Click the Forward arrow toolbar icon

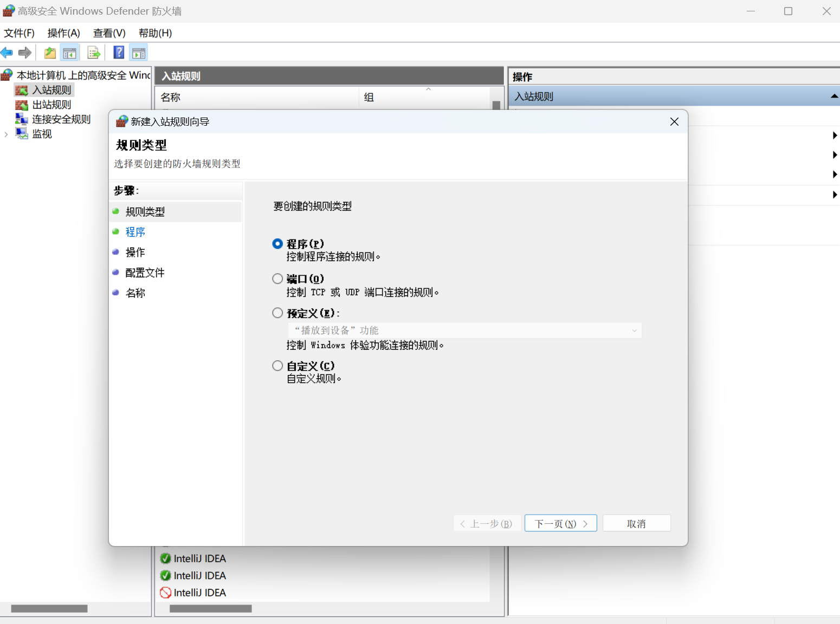click(24, 53)
